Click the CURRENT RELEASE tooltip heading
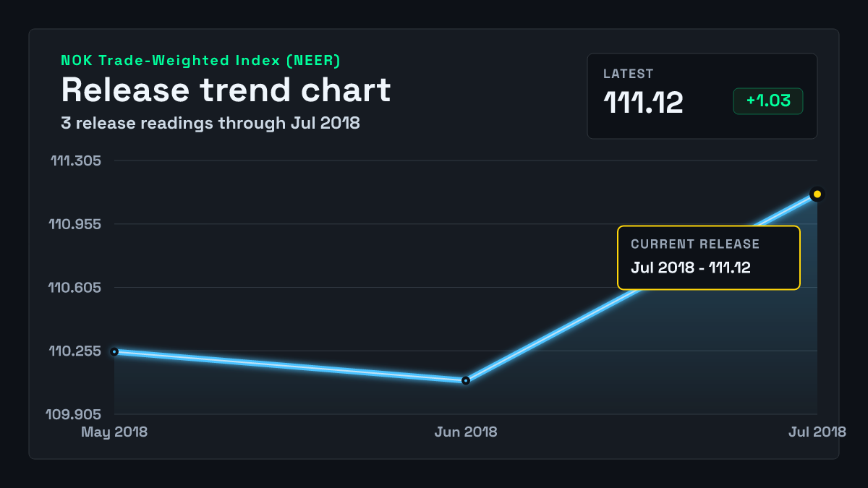The height and width of the screenshot is (488, 868). point(695,244)
